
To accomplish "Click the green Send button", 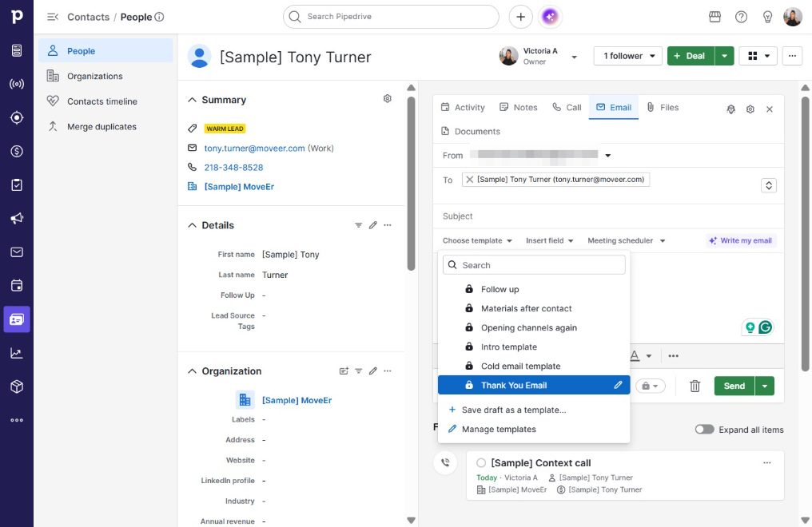I will click(x=734, y=386).
